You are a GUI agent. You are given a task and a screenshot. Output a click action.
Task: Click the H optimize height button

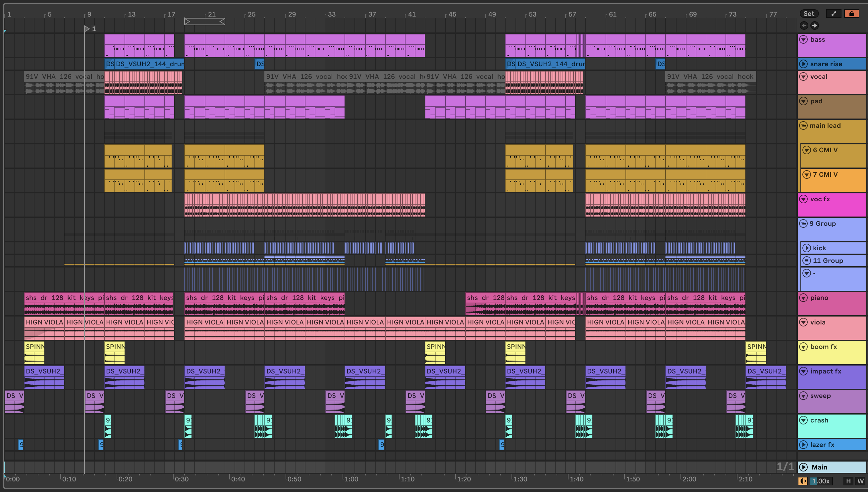coord(848,481)
